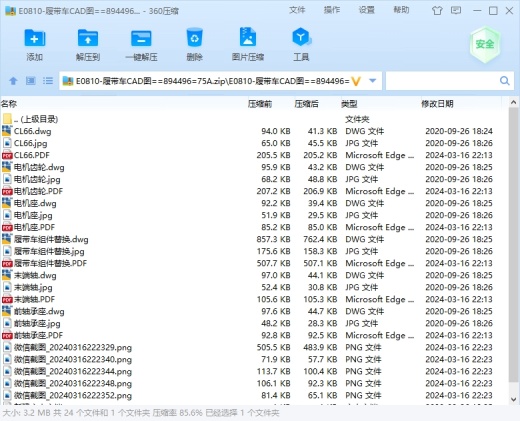
Task: Click the scrollbar down arrow
Action: pyautogui.click(x=513, y=399)
